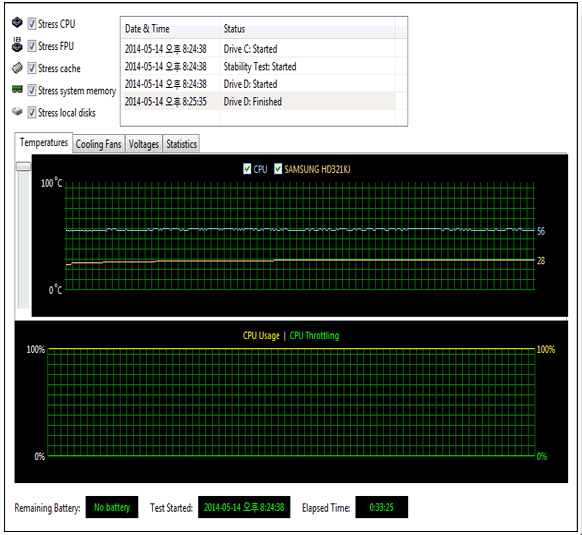Hide the CPU temperature graph line
The image size is (582, 535).
point(247,169)
